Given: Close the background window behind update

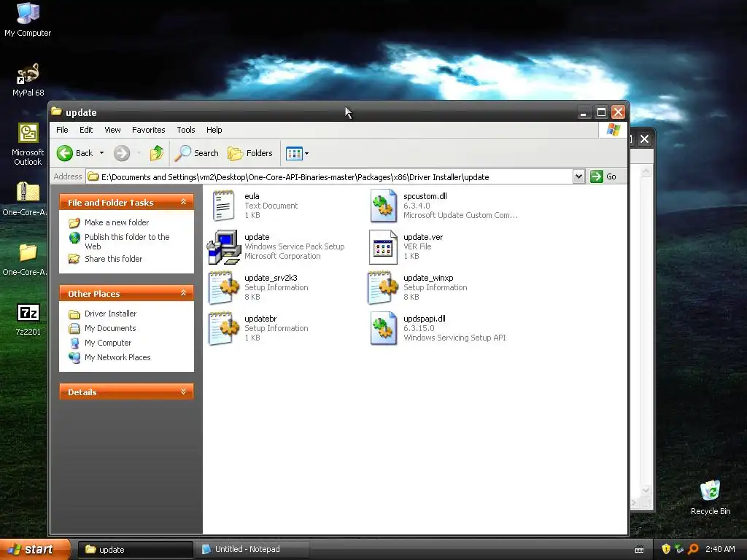Looking at the screenshot, I should click(644, 139).
